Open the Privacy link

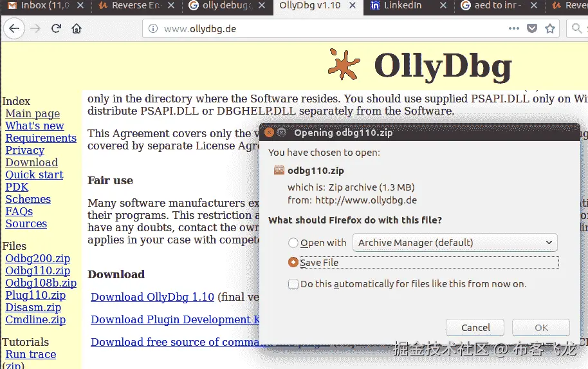click(x=24, y=150)
